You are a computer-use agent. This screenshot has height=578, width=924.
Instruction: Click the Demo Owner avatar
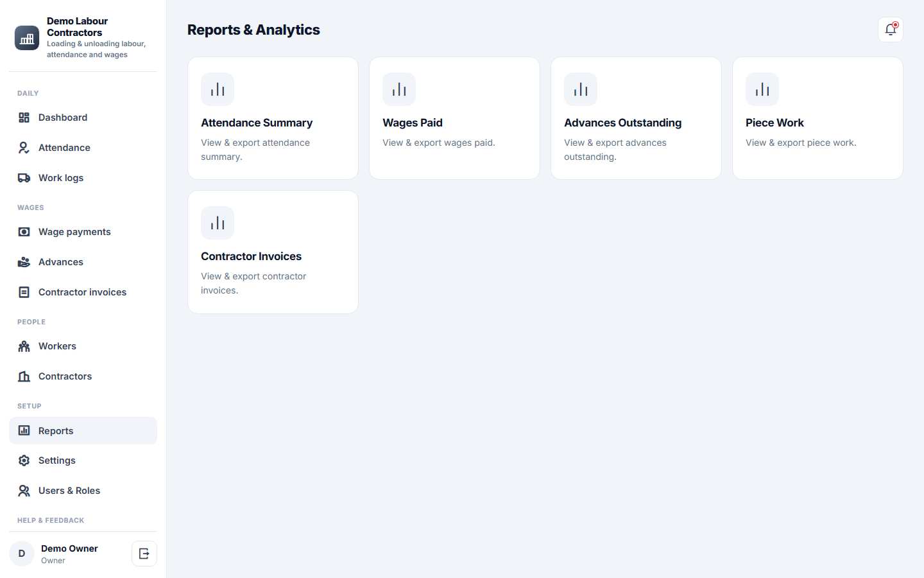click(x=22, y=554)
